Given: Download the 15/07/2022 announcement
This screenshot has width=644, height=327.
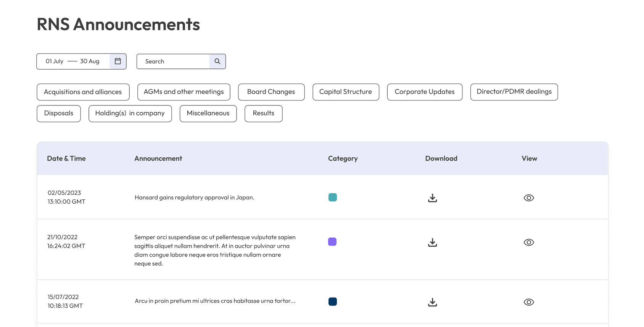Looking at the screenshot, I should 432,302.
